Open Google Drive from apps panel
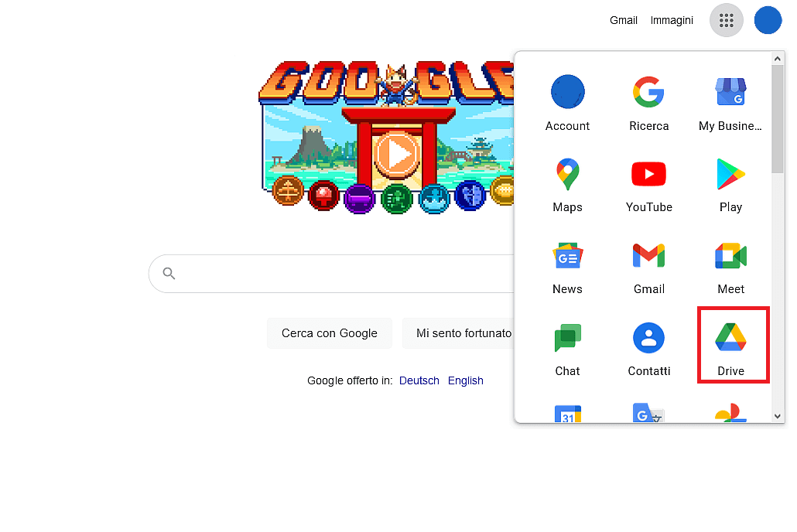The image size is (797, 532). click(730, 347)
